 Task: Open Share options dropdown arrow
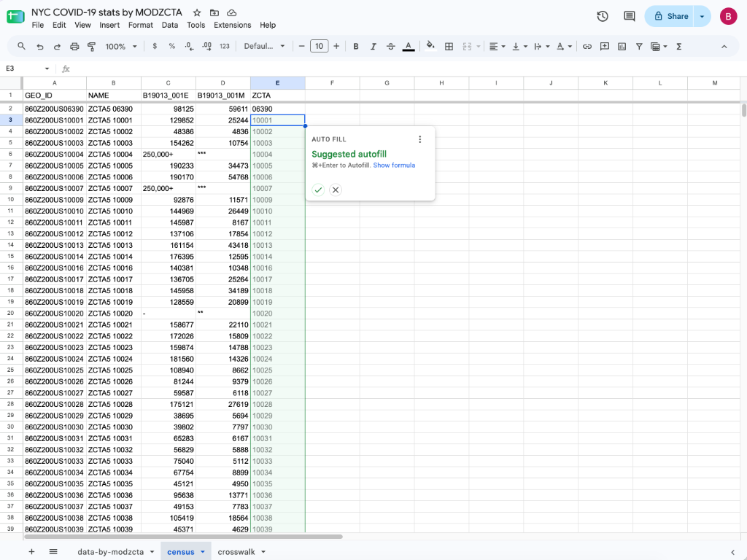coord(703,16)
